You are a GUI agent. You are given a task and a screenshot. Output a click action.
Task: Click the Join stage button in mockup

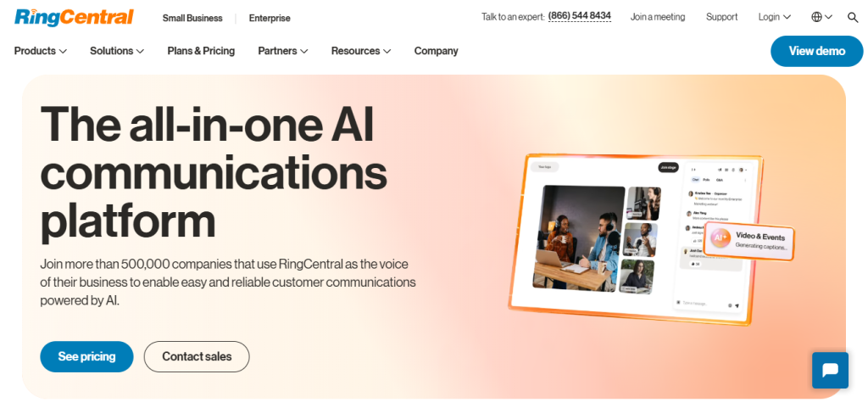pos(668,167)
